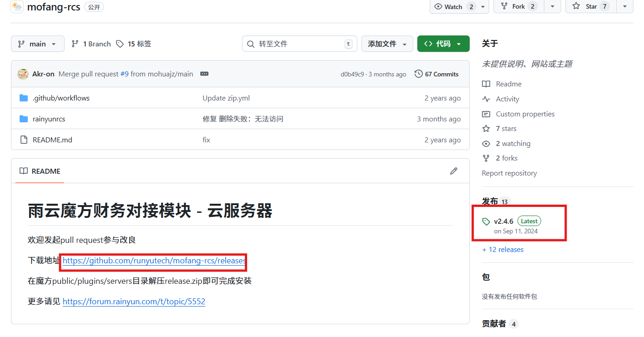This screenshot has width=644, height=337.
Task: Expand commit message ellipsis button
Action: (204, 74)
